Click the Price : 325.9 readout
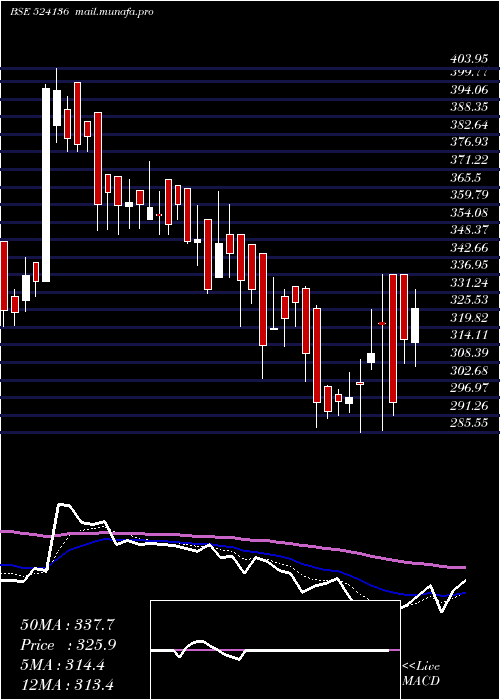 coord(69,645)
